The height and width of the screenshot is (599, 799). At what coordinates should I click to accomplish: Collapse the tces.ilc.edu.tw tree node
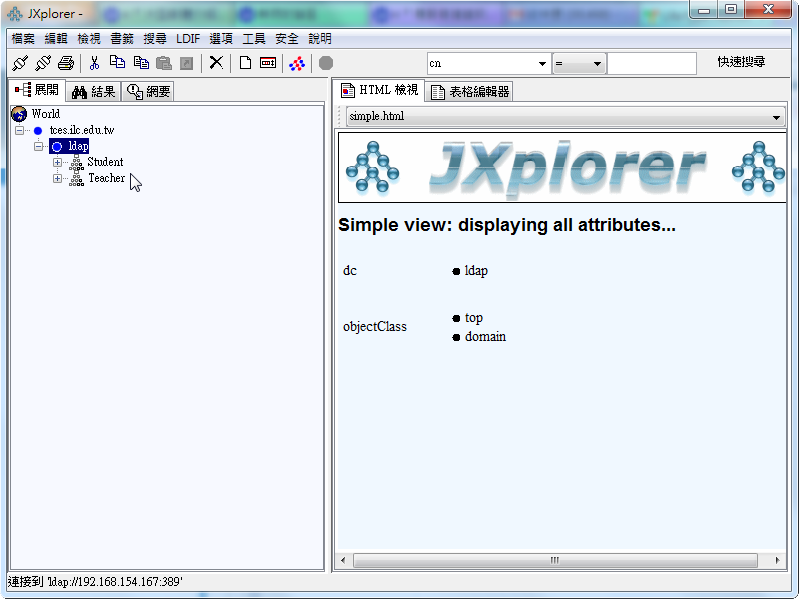19,130
